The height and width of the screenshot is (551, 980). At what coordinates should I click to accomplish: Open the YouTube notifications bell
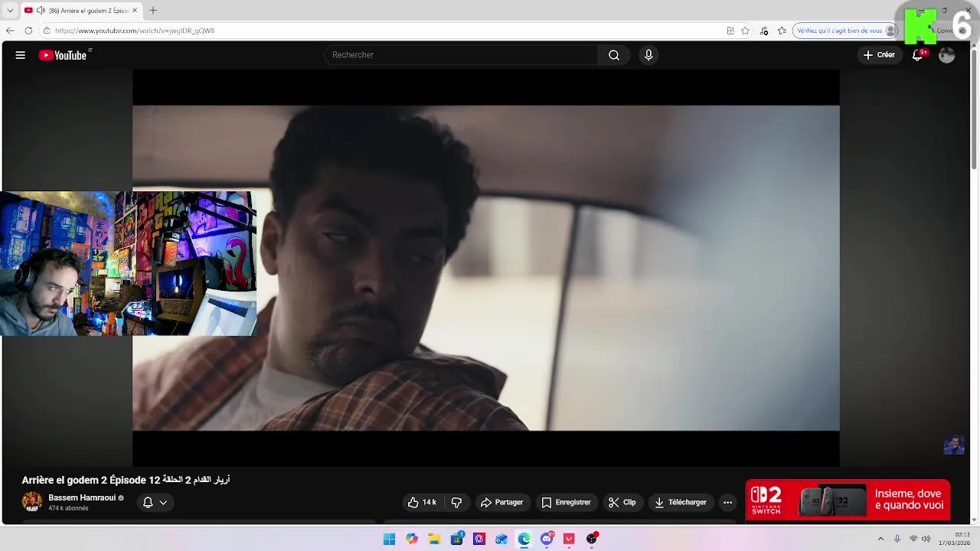click(x=917, y=55)
